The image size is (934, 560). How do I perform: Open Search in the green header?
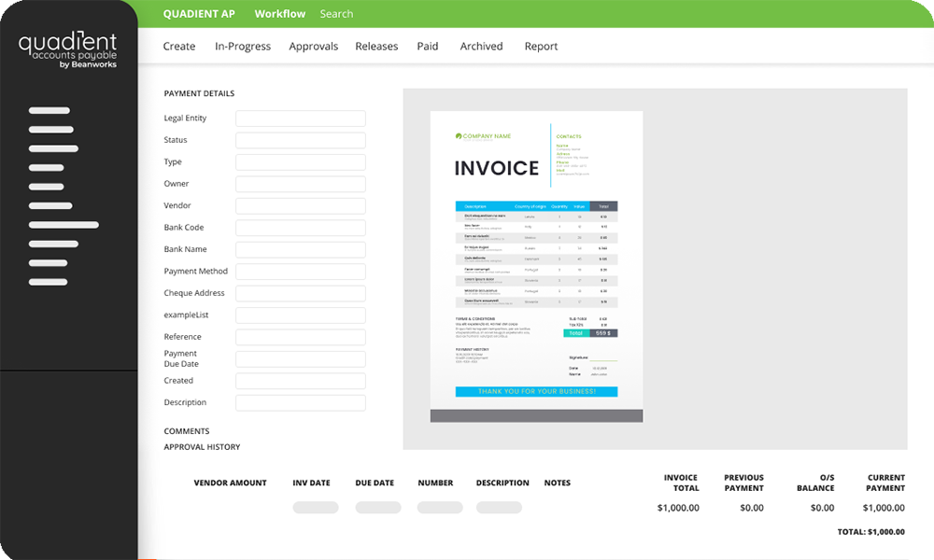click(336, 14)
